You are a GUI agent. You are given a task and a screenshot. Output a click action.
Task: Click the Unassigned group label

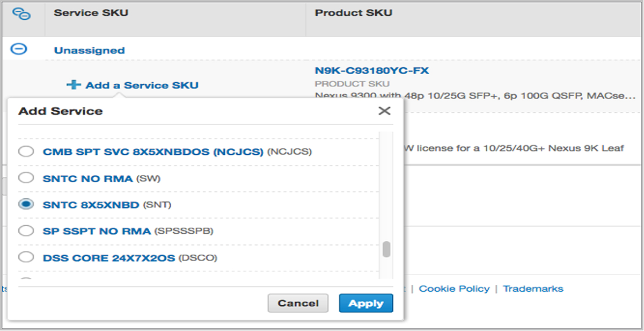coord(89,51)
